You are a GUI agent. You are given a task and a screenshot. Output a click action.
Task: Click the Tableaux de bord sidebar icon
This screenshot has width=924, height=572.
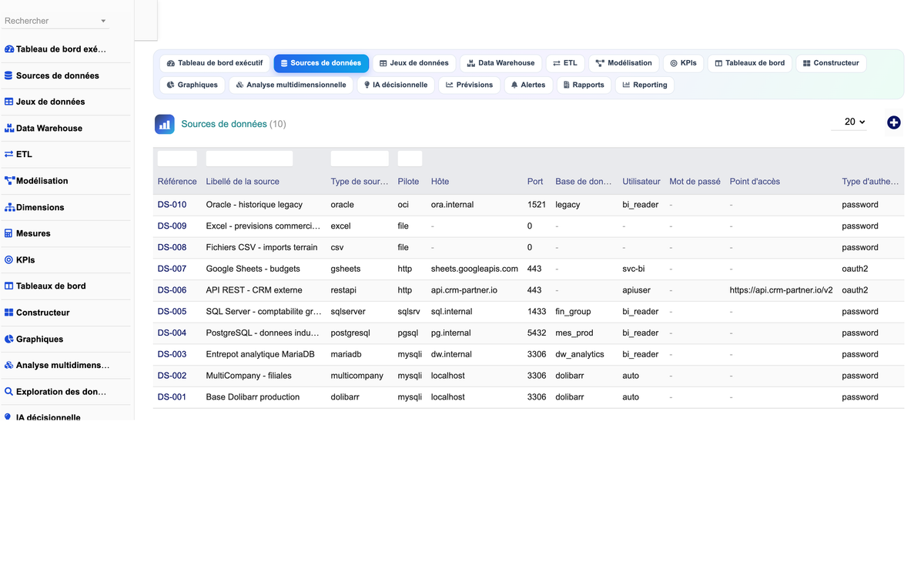[x=9, y=286]
